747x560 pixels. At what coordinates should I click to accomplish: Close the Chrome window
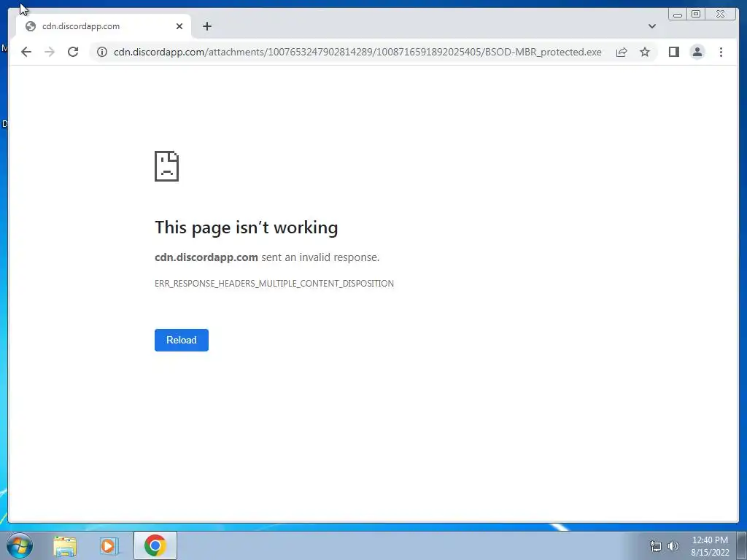click(x=721, y=15)
